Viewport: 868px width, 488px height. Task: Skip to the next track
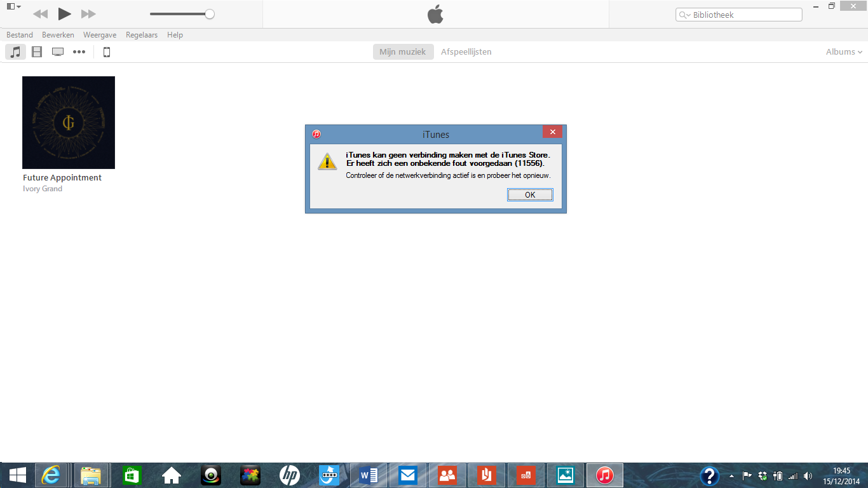pos(88,14)
